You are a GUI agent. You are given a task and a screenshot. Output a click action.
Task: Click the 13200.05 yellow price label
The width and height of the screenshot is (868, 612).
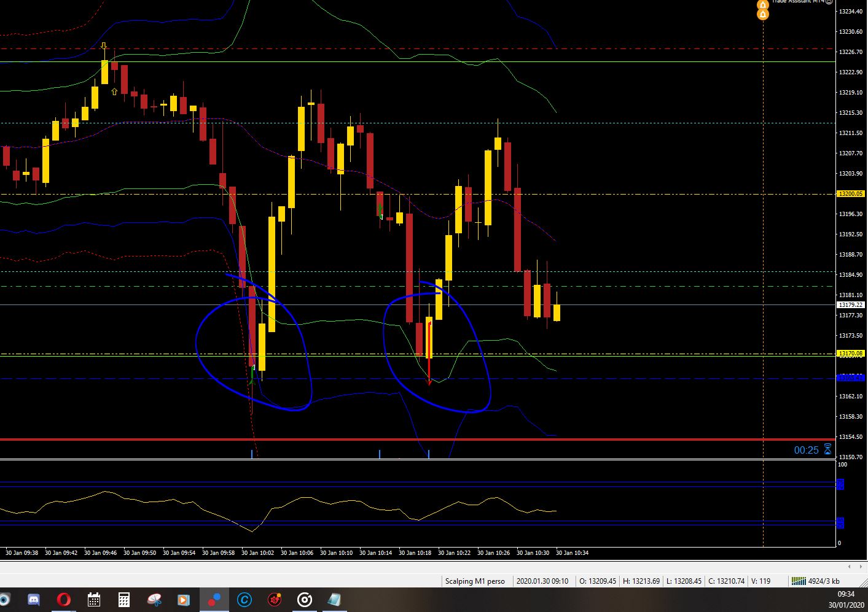(x=851, y=194)
